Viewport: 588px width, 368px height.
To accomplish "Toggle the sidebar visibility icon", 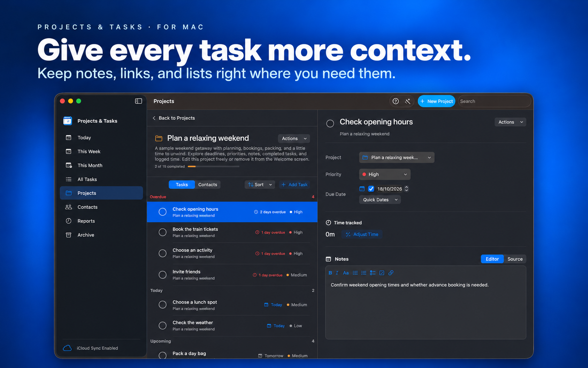I will pos(139,101).
